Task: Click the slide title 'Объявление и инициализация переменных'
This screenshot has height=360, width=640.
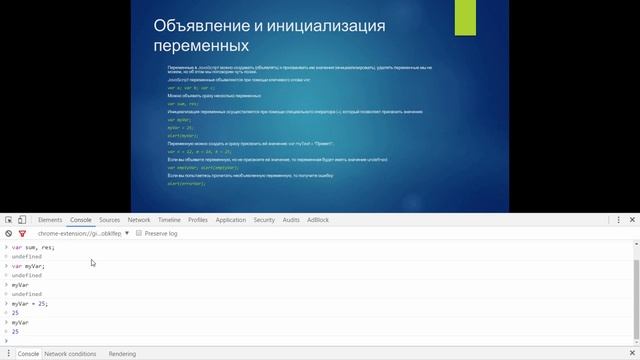Action: click(x=269, y=36)
